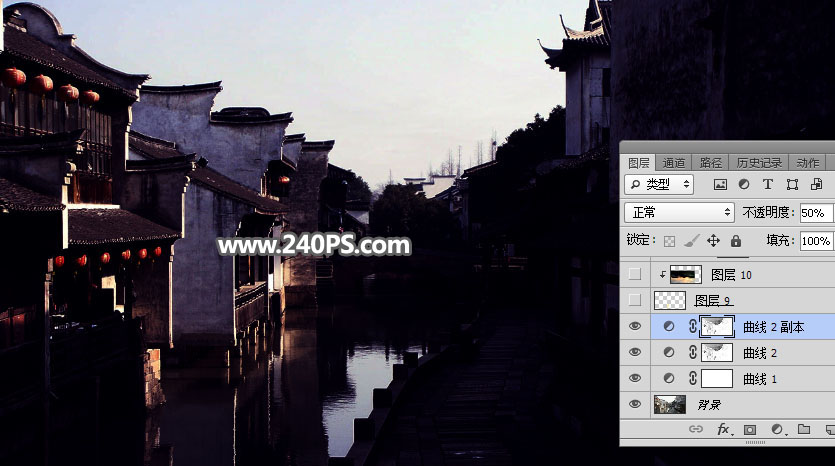The width and height of the screenshot is (835, 466).
Task: Click the 图层 10 layer thumbnail
Action: coord(685,274)
